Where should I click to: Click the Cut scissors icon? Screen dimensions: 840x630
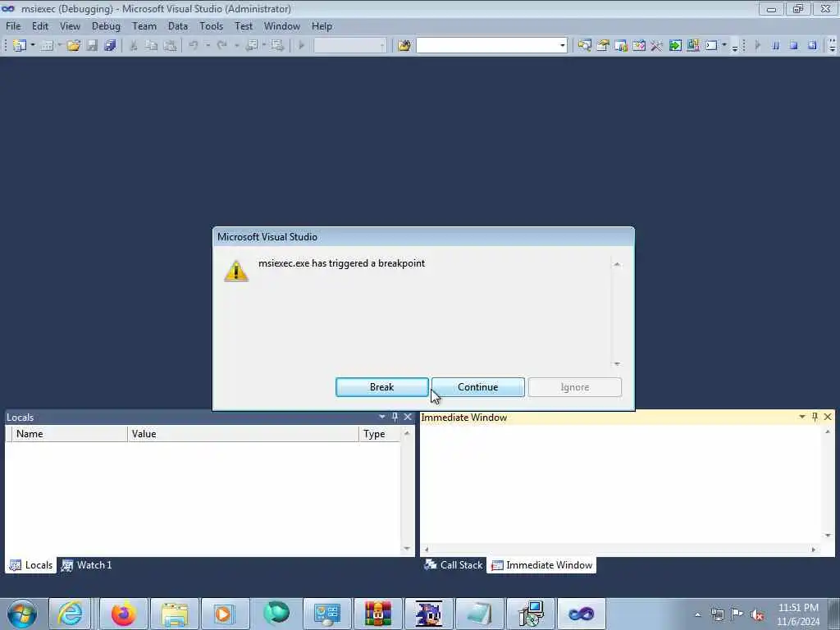click(x=134, y=46)
